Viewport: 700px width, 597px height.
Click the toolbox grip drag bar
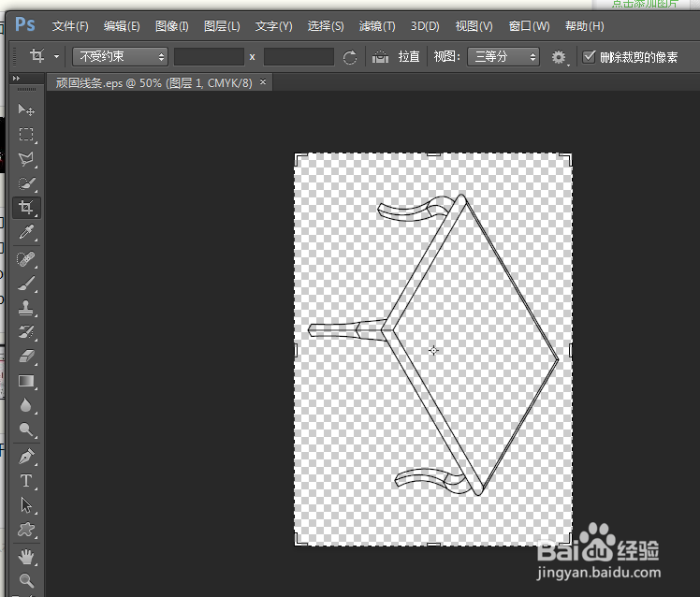(x=26, y=89)
